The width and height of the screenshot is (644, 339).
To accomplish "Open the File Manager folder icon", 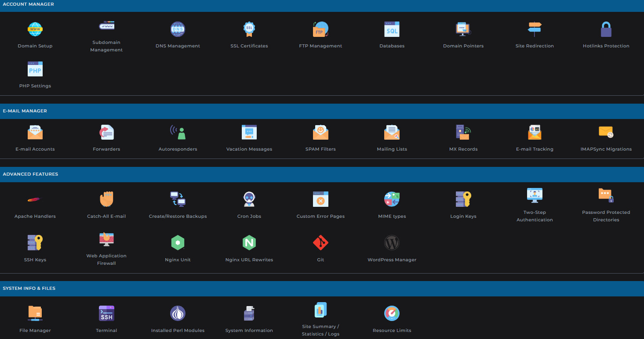I will click(35, 314).
